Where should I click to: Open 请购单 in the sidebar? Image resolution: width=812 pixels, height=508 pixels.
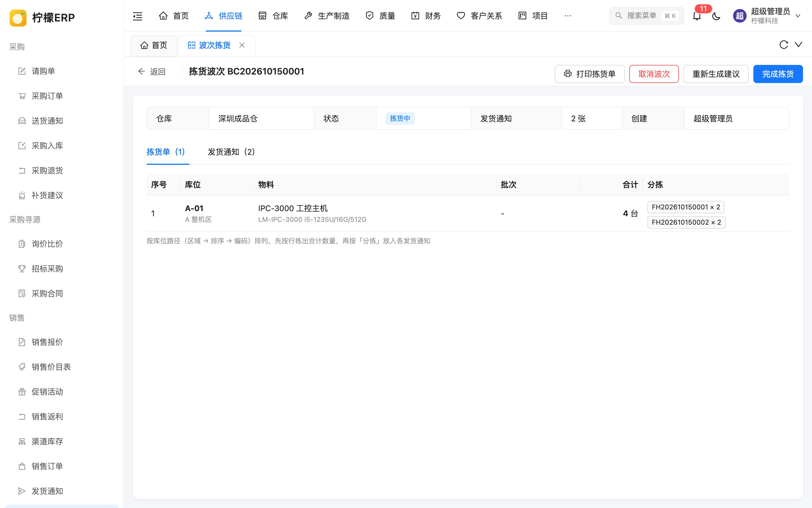tap(62, 71)
